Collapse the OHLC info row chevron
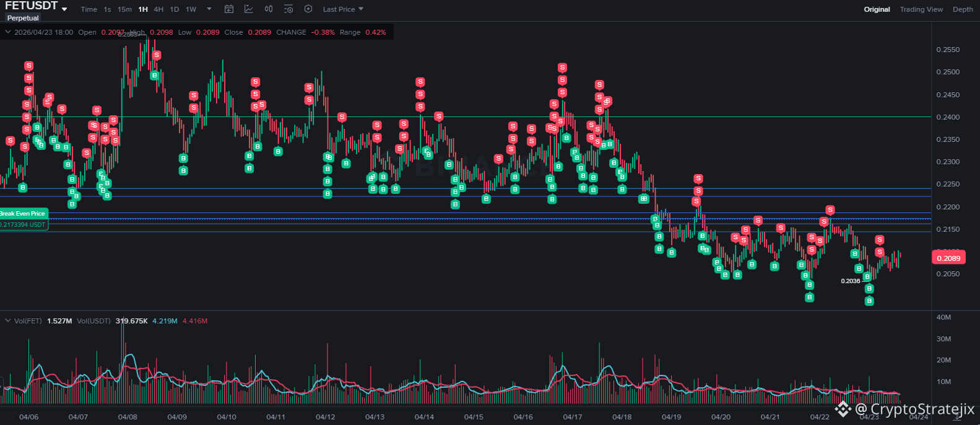 (x=8, y=32)
